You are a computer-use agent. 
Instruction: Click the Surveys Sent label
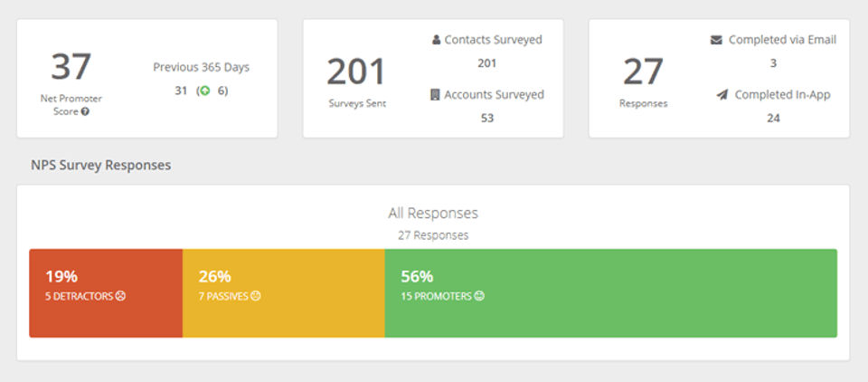coord(357,103)
